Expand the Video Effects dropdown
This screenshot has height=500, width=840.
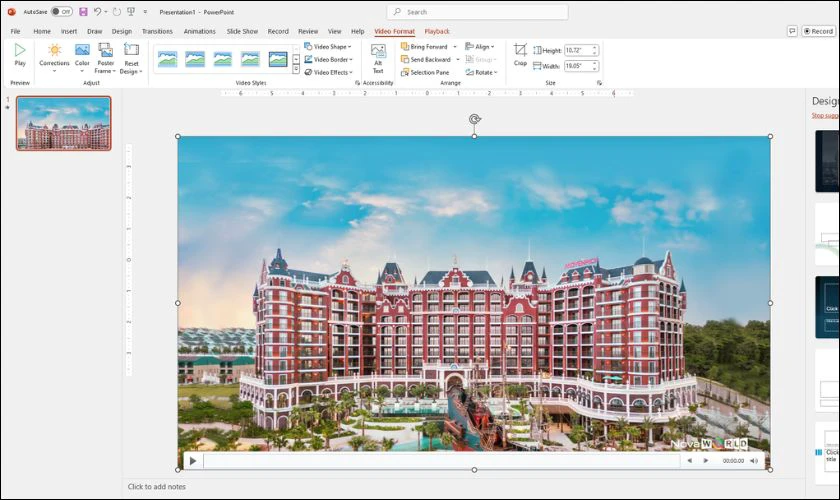pyautogui.click(x=329, y=72)
